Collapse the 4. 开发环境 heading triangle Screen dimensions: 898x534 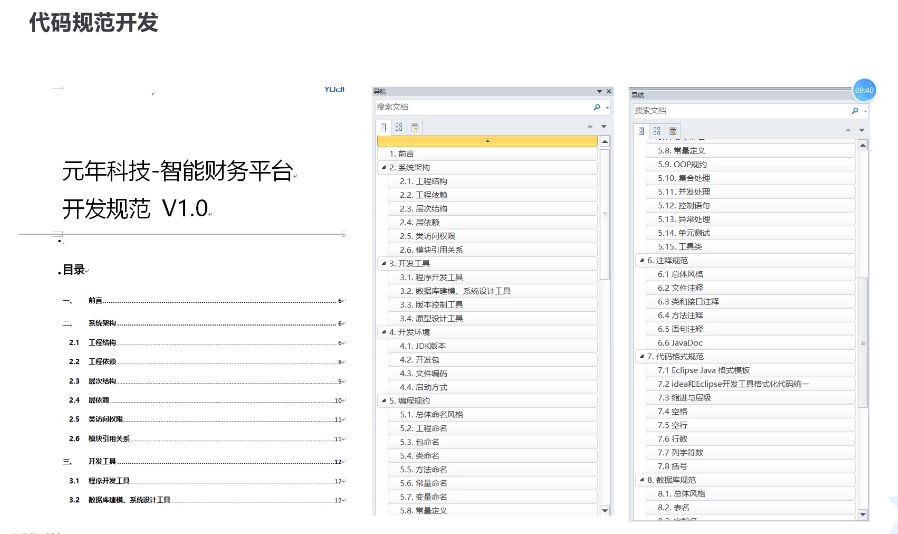(x=384, y=332)
